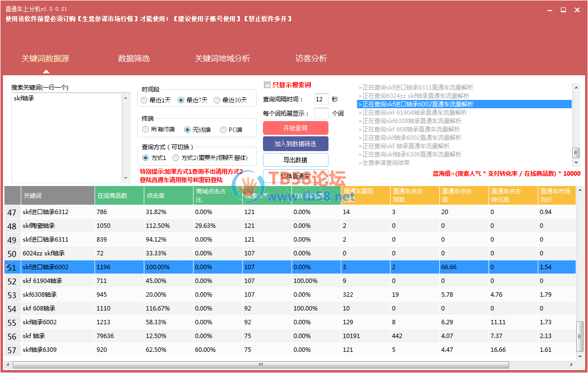588x373 pixels.
Task: Click the 加入到数据筛选 button
Action: (x=295, y=144)
